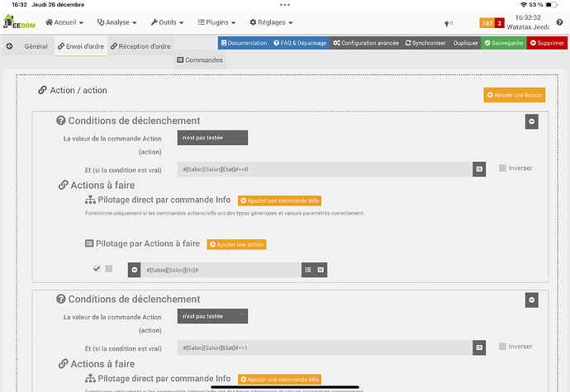Image resolution: width=570 pixels, height=392 pixels.
Task: Open the Documentation button
Action: (245, 43)
